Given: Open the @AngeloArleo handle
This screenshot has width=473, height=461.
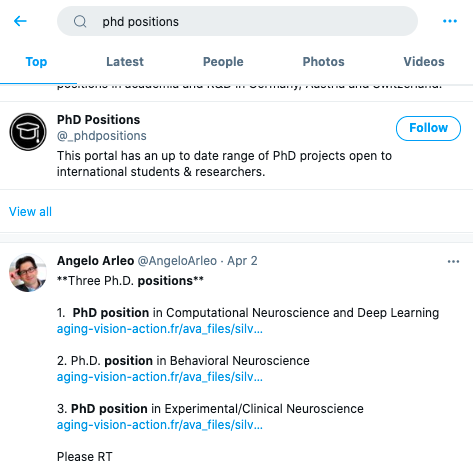Looking at the screenshot, I should [x=177, y=261].
